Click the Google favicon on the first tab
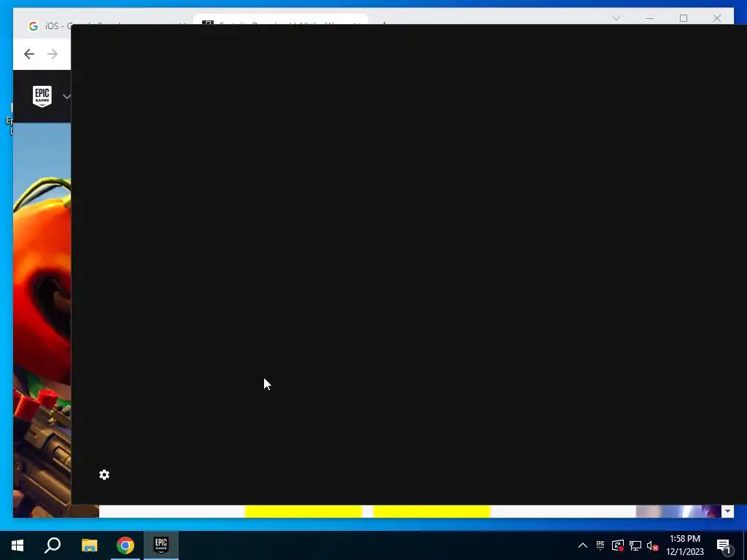Image resolution: width=747 pixels, height=560 pixels. (33, 26)
